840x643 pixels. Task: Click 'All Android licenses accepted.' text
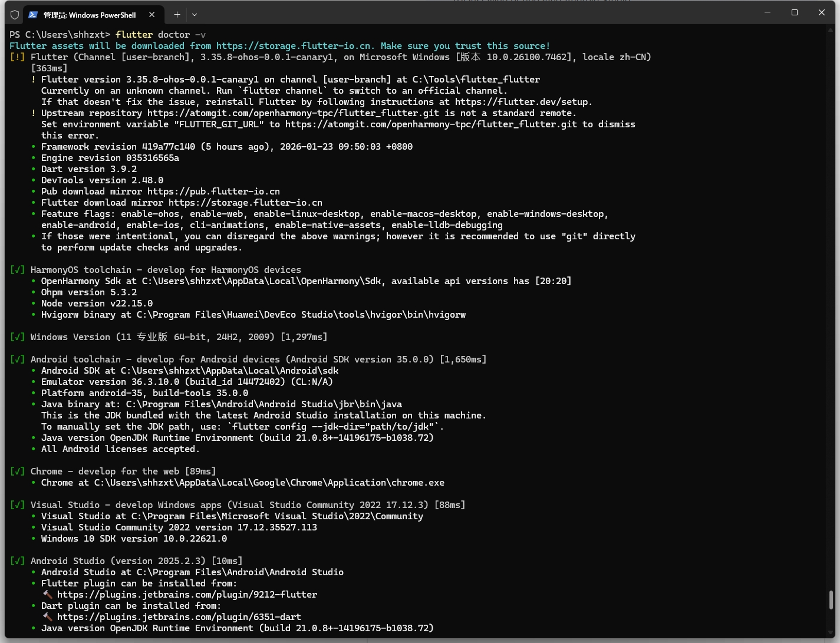pos(121,449)
